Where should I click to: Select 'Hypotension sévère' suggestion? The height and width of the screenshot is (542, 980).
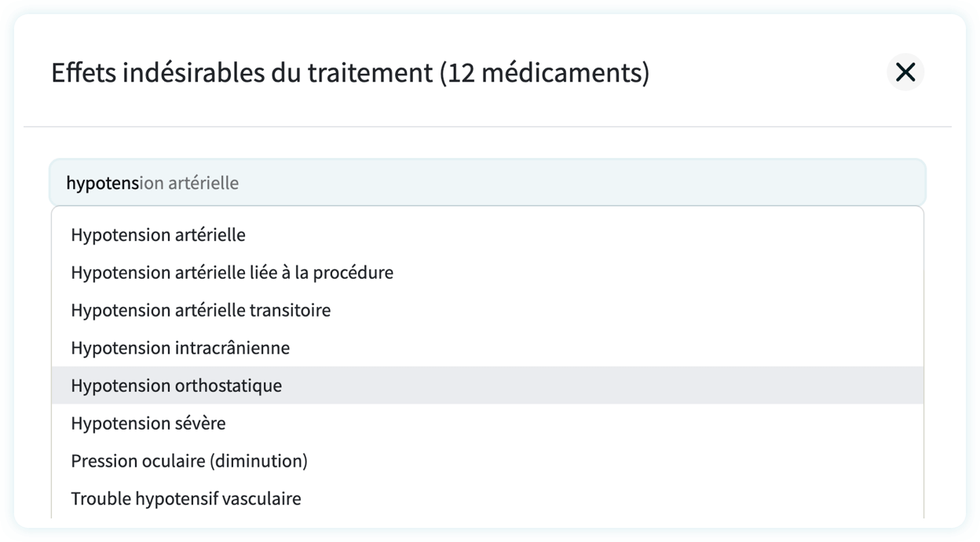(148, 423)
